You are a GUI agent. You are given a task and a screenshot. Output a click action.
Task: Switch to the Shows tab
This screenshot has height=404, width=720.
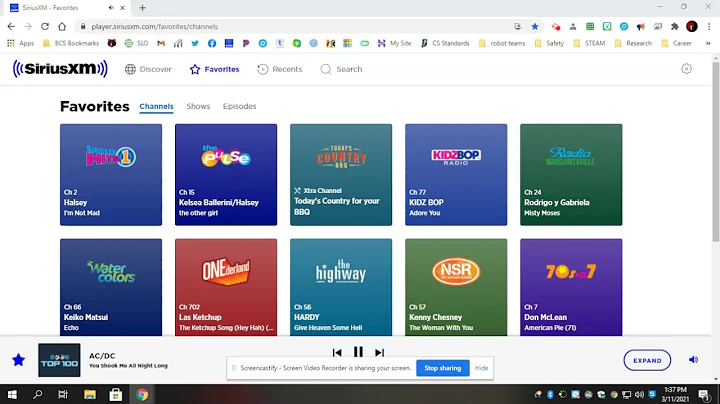click(x=198, y=106)
